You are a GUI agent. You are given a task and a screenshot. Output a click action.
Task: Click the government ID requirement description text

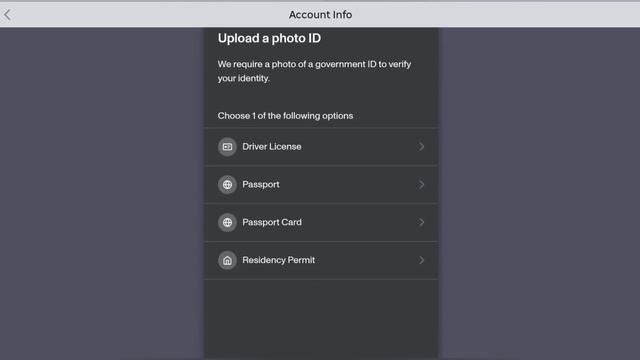tap(314, 71)
